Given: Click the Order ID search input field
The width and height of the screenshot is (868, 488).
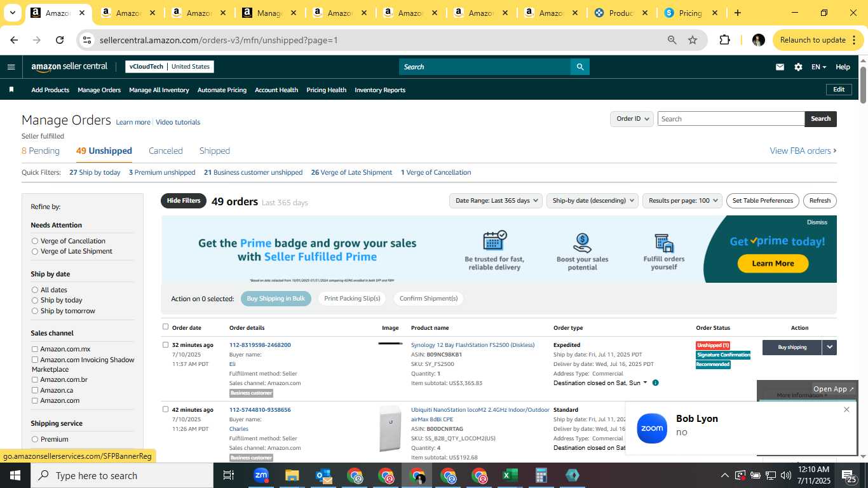Looking at the screenshot, I should pyautogui.click(x=731, y=119).
